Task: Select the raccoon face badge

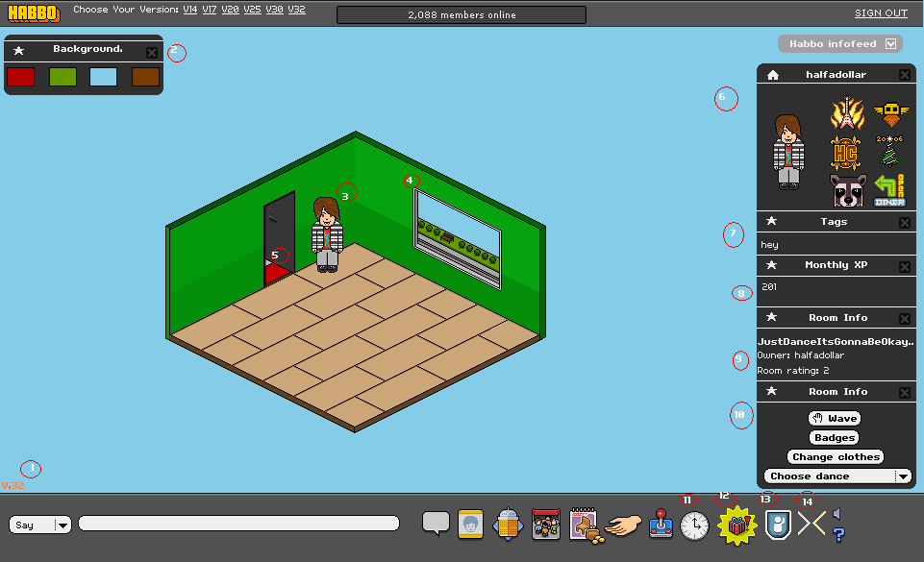Action: (x=848, y=190)
